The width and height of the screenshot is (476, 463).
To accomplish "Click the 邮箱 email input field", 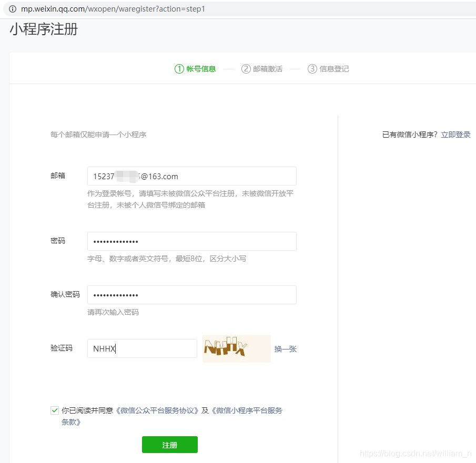I will point(192,176).
